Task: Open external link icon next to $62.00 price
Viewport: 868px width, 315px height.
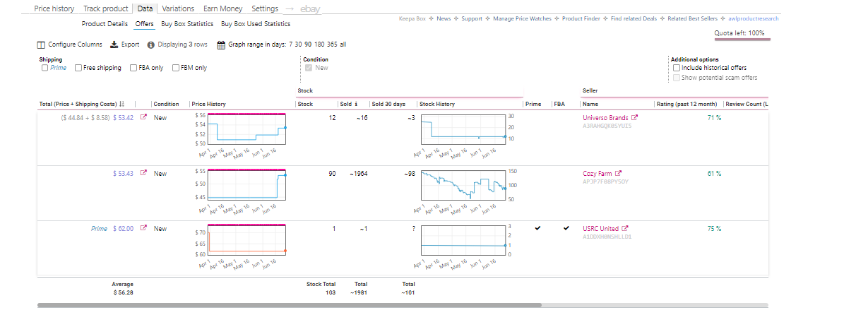Action: coord(144,228)
